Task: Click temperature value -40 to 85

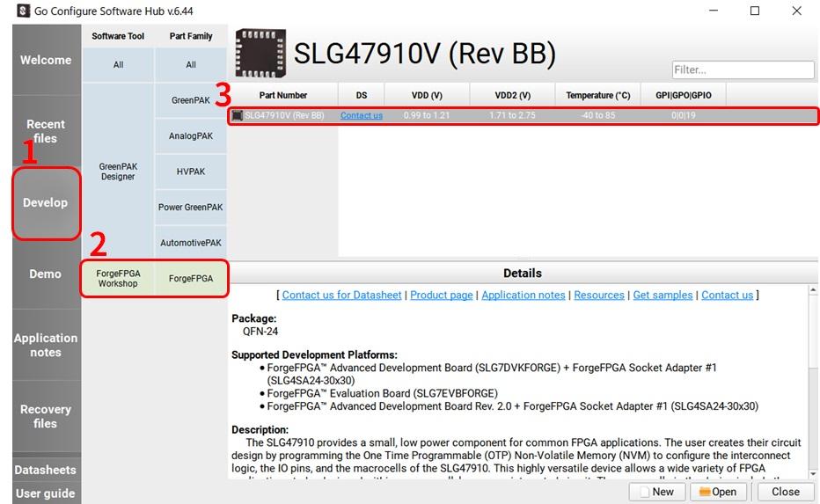Action: pos(597,115)
